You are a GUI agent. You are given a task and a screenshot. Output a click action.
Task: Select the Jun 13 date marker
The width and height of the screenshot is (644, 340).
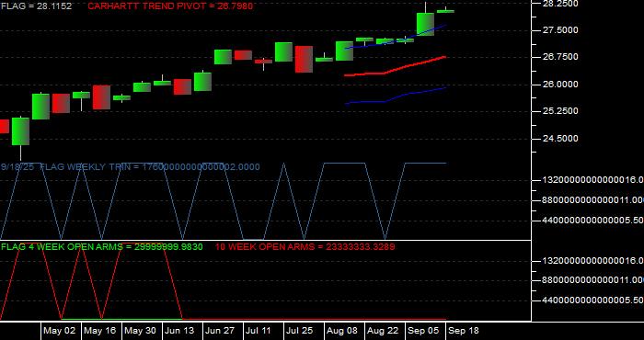pyautogui.click(x=179, y=331)
